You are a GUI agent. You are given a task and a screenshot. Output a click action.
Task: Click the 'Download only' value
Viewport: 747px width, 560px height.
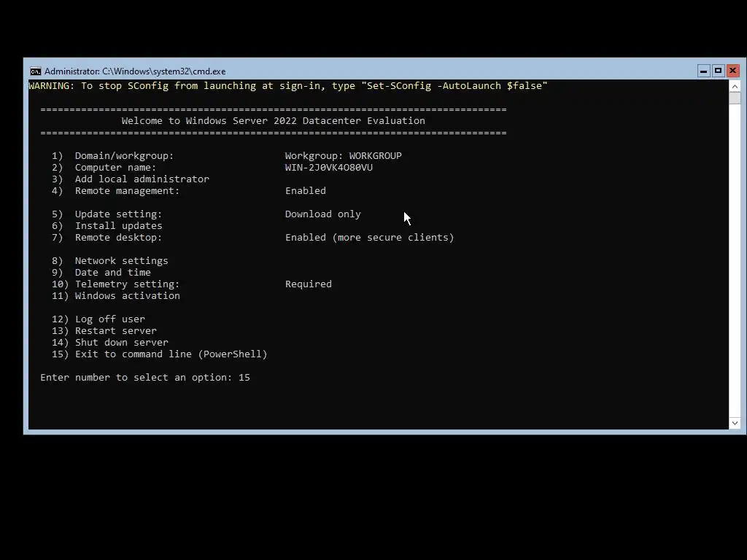coord(323,214)
